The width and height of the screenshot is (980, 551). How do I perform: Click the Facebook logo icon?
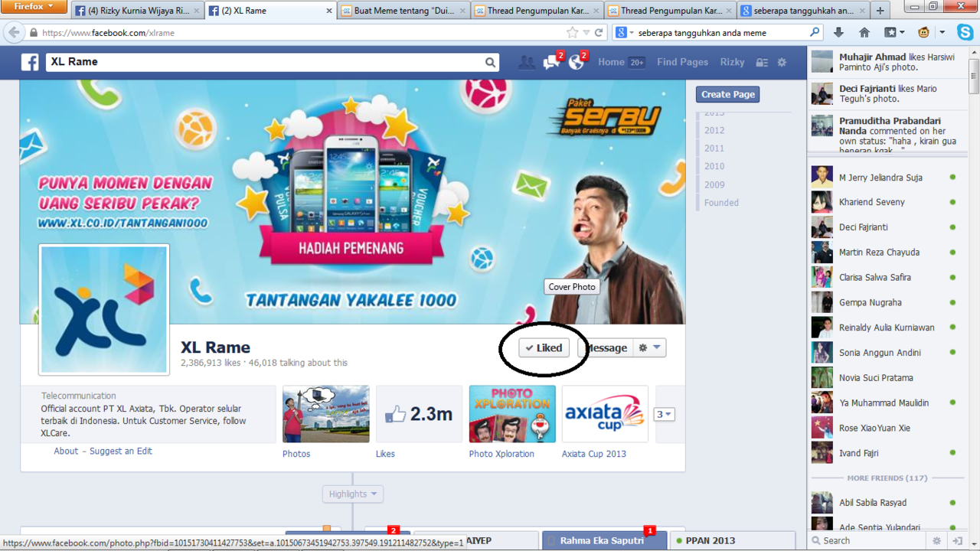point(30,62)
